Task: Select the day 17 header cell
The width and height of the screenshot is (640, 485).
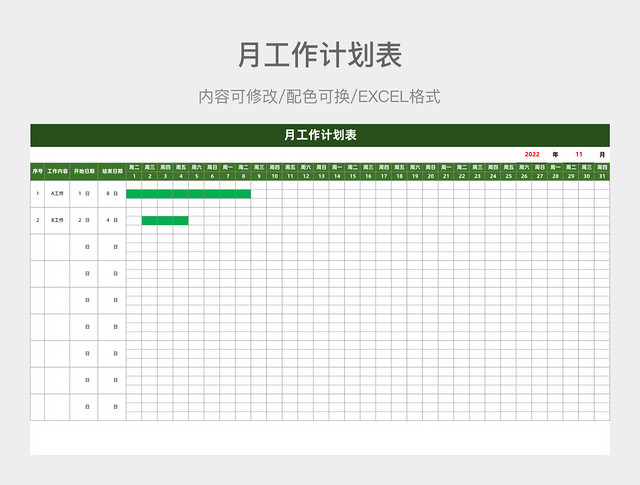Action: 384,176
